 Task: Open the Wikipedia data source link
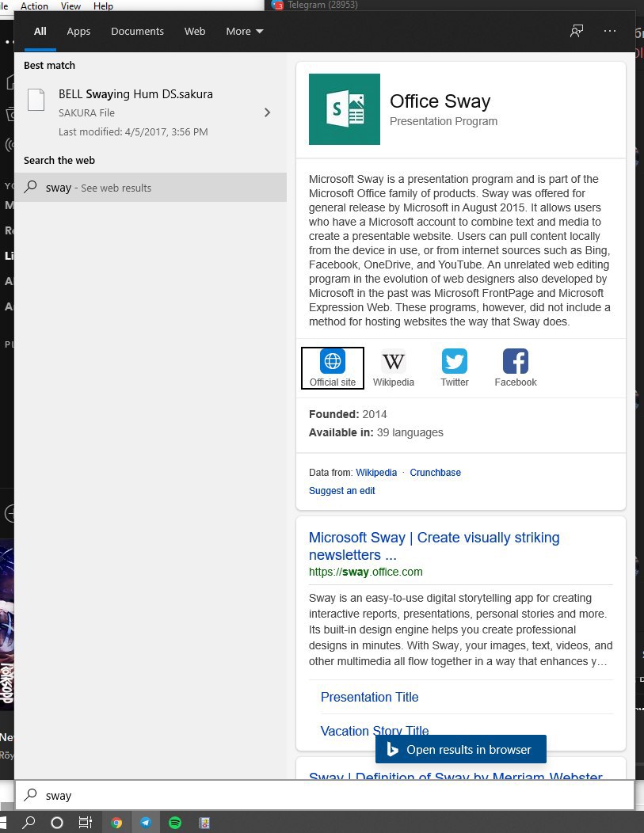(x=376, y=472)
